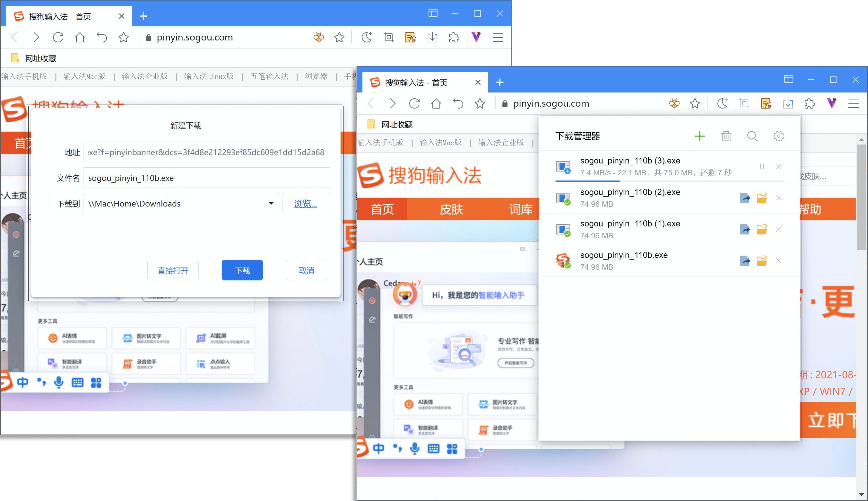Clear downloads with trash icon

coord(726,136)
